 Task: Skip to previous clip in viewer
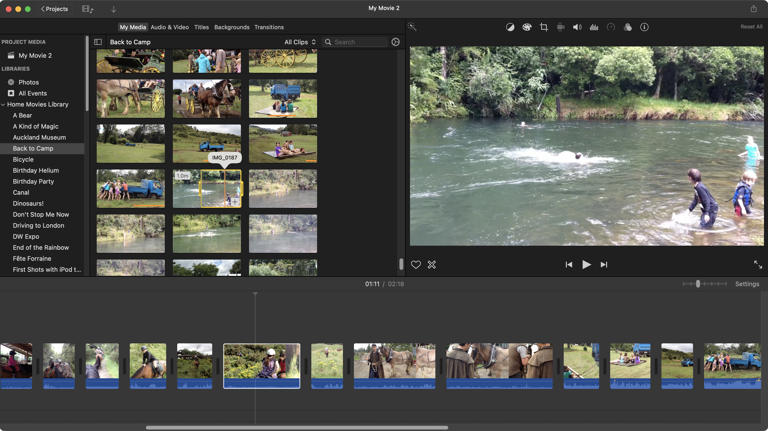pyautogui.click(x=569, y=264)
